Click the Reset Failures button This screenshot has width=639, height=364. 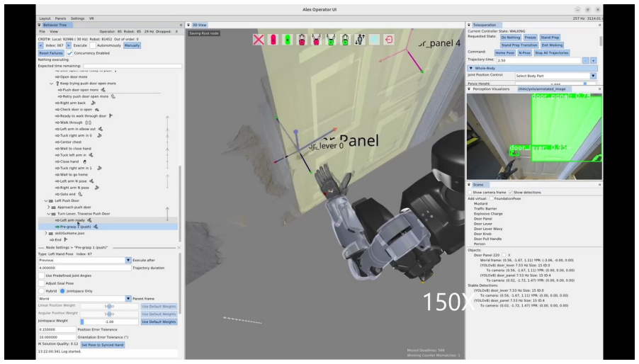[x=51, y=53]
